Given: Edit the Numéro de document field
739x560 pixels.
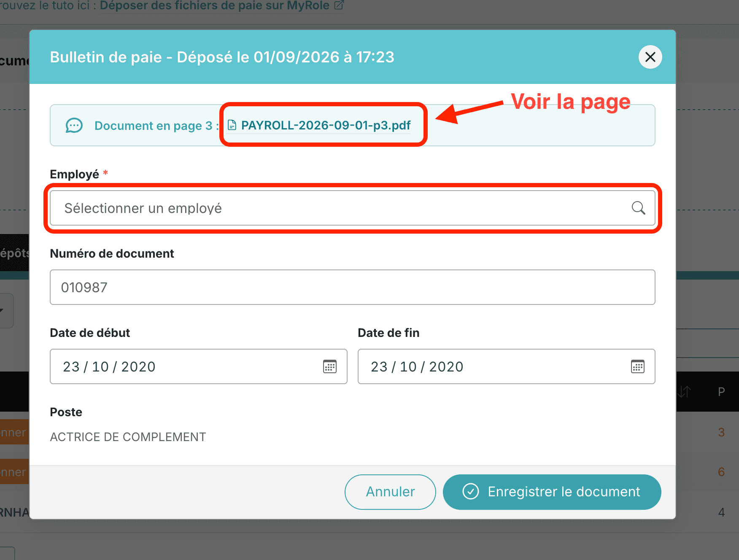Looking at the screenshot, I should coord(352,287).
